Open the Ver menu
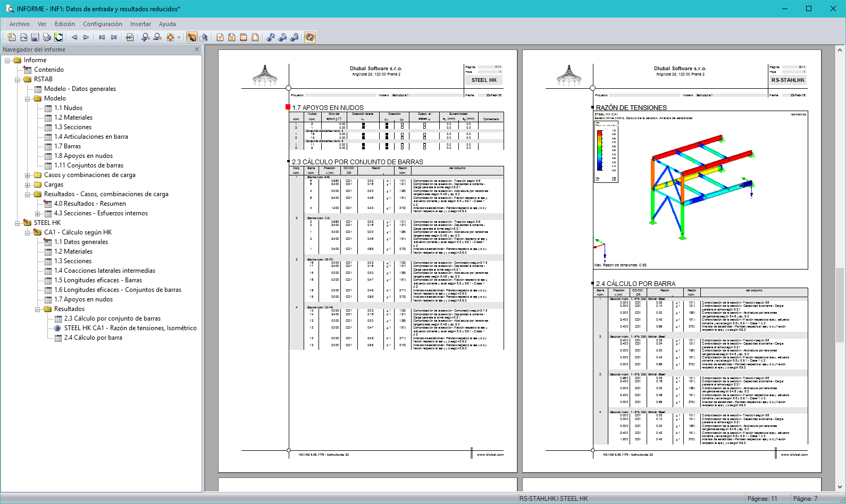The image size is (846, 504). tap(42, 24)
